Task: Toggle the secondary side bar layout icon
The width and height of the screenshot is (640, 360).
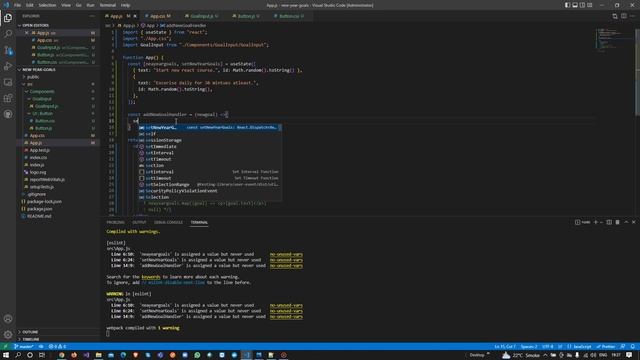Action: [582, 5]
